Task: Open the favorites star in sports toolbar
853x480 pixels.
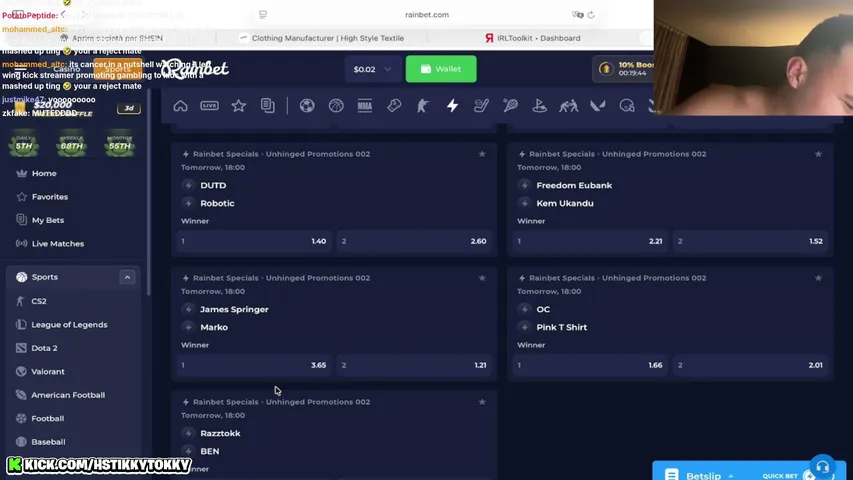Action: [x=238, y=106]
